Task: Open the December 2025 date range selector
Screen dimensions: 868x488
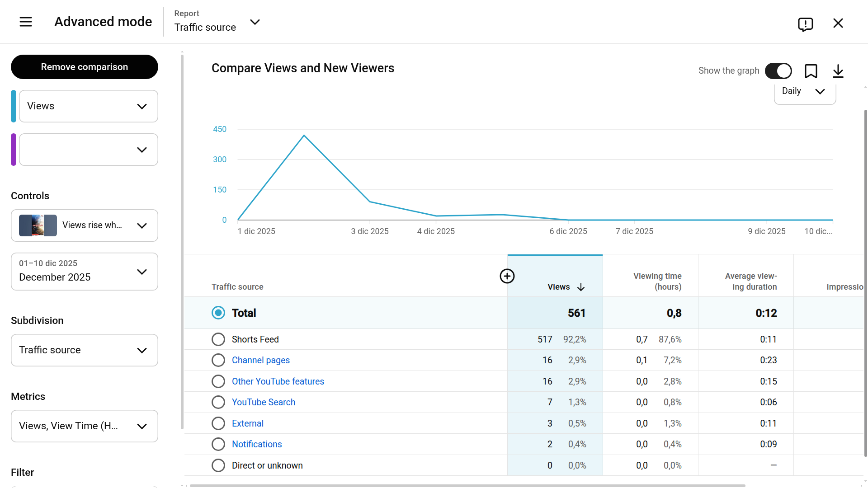Action: (84, 271)
